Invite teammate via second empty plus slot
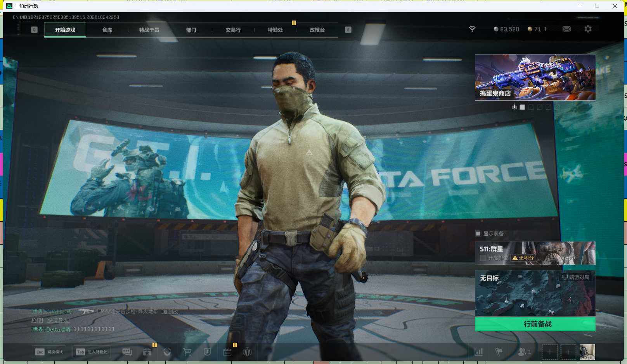627x364 pixels. click(568, 352)
